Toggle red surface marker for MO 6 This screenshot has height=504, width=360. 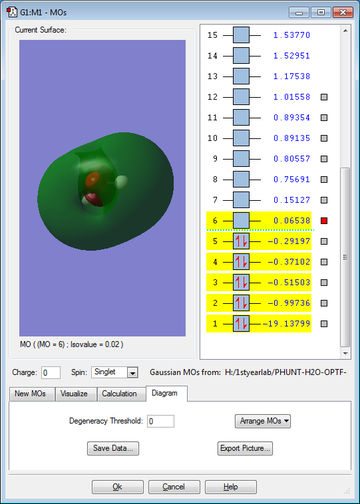tap(324, 221)
